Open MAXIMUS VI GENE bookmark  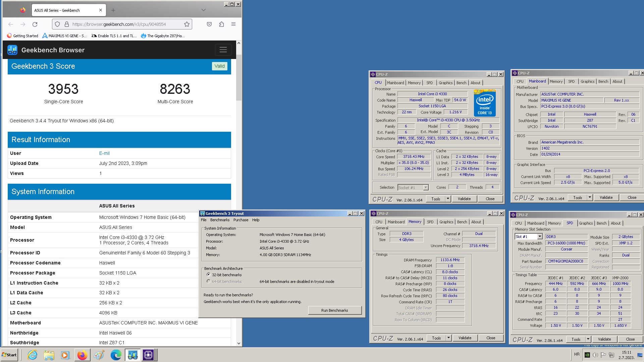coord(64,36)
